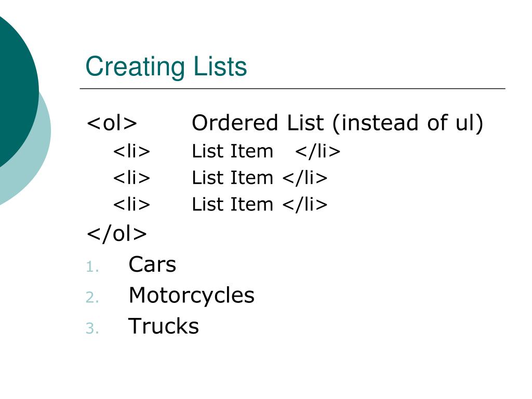532x399 pixels.
Task: Select the second "List Item" text
Action: [232, 178]
